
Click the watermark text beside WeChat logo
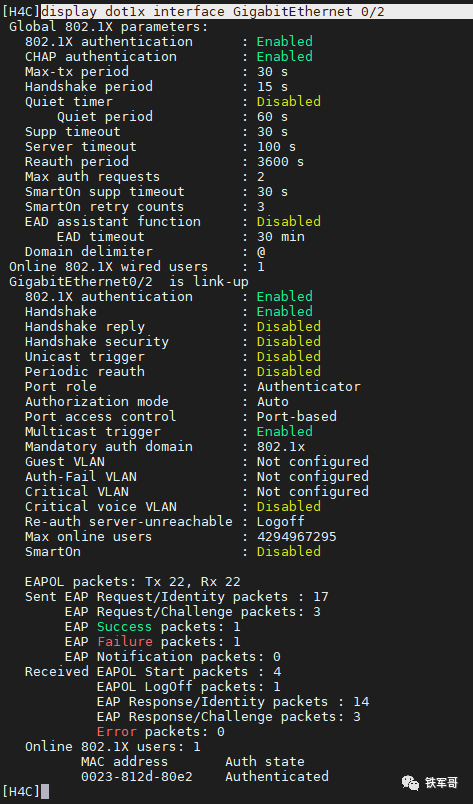point(441,783)
